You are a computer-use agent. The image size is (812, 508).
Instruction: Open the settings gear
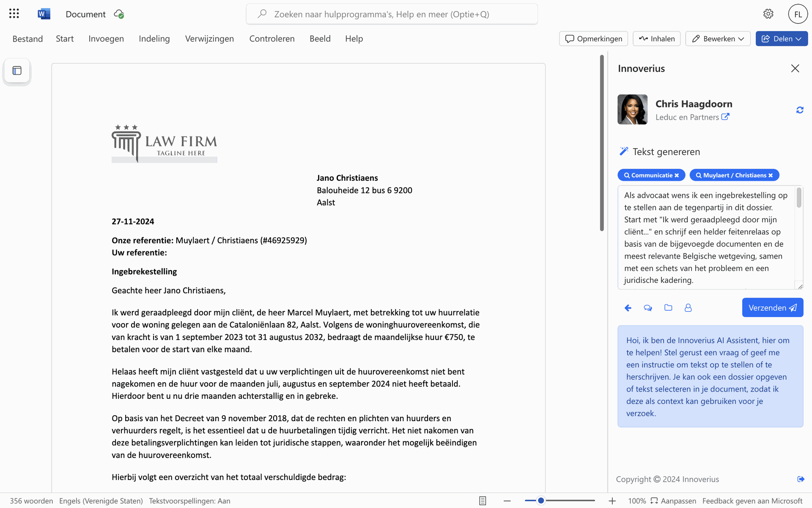(x=768, y=14)
